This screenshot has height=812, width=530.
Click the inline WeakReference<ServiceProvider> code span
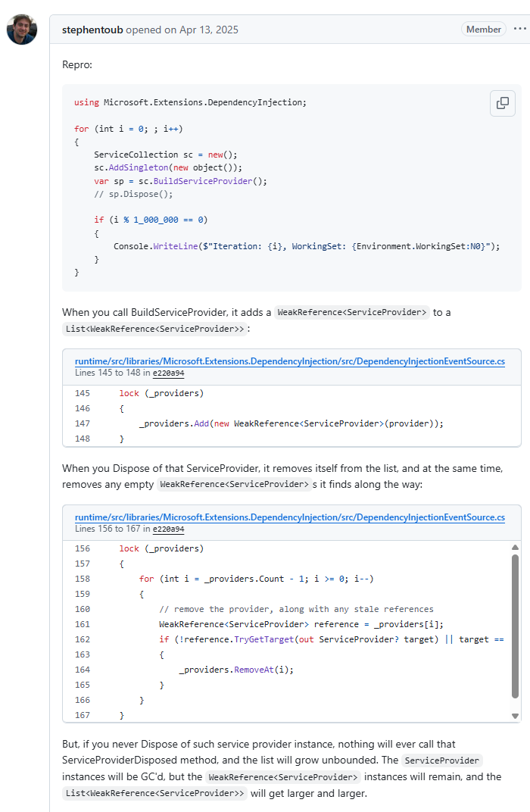(x=351, y=311)
